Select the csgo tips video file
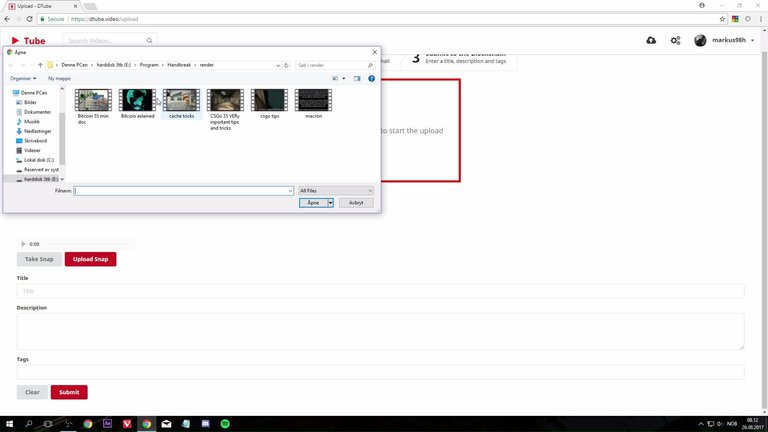This screenshot has width=768, height=432. point(269,104)
